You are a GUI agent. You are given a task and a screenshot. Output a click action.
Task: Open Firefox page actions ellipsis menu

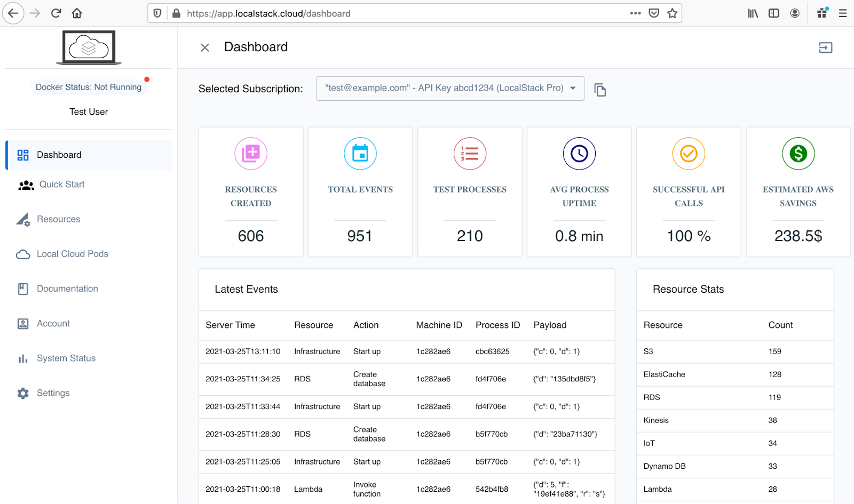pyautogui.click(x=635, y=13)
